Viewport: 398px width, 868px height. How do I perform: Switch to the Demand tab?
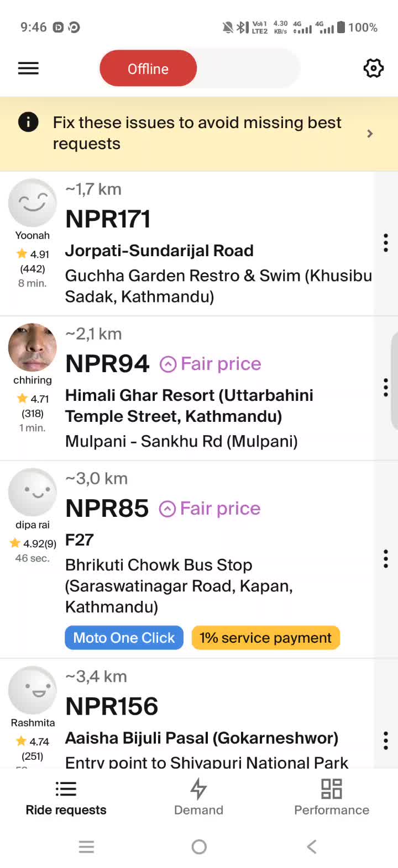point(199,797)
